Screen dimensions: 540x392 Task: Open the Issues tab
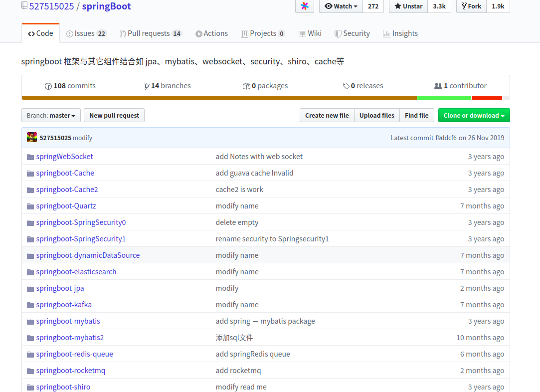coord(86,33)
